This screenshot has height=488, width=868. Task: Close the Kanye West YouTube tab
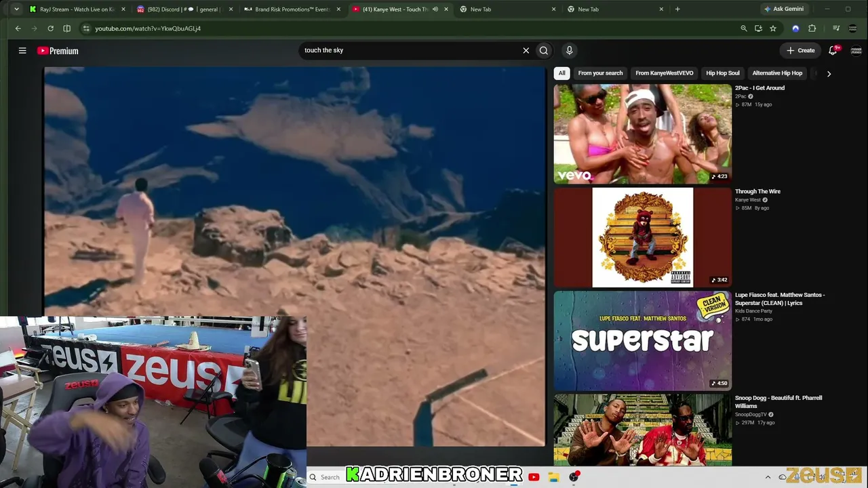[446, 9]
